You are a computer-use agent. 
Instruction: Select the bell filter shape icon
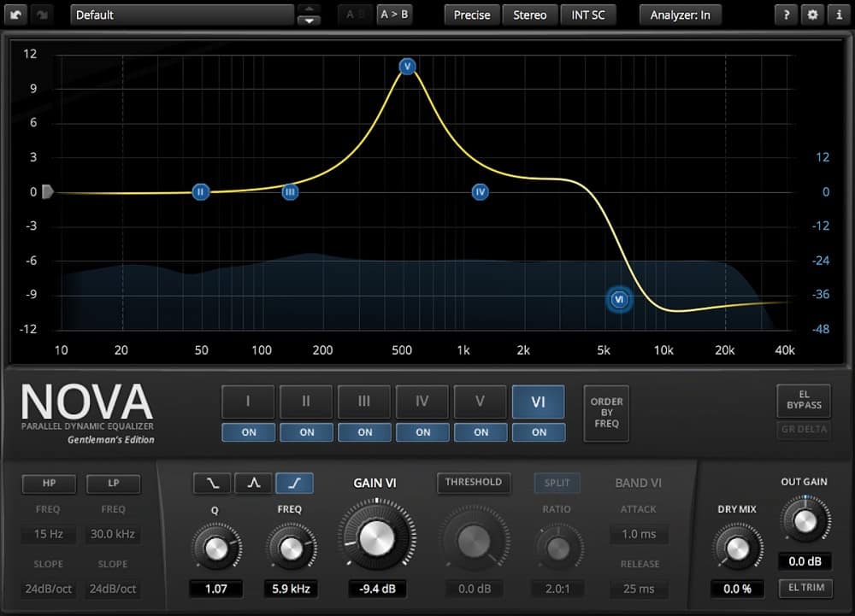point(253,483)
